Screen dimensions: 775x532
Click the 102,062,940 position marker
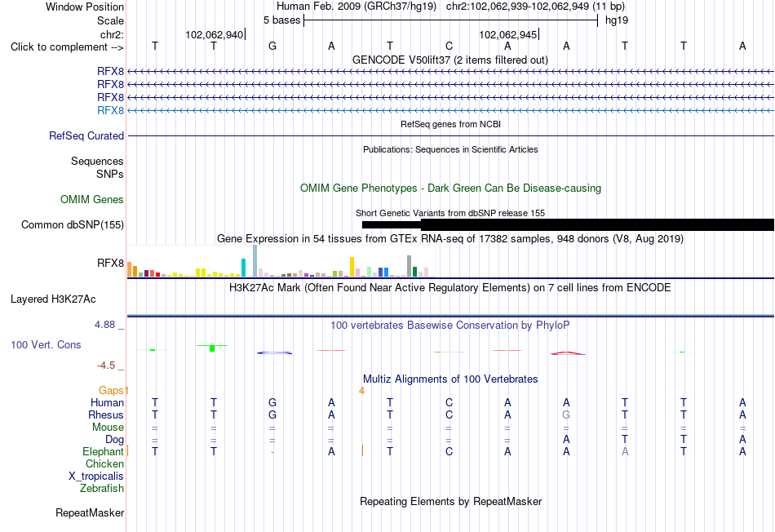point(215,34)
